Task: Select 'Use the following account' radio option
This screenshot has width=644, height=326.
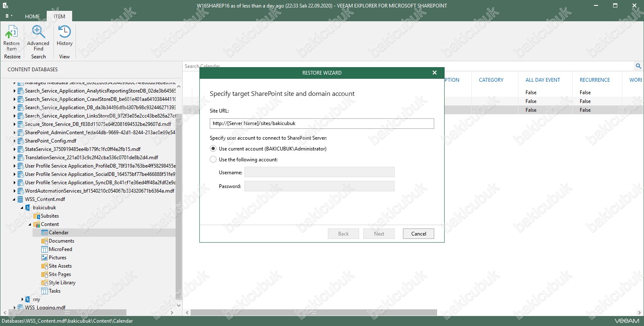Action: 213,160
